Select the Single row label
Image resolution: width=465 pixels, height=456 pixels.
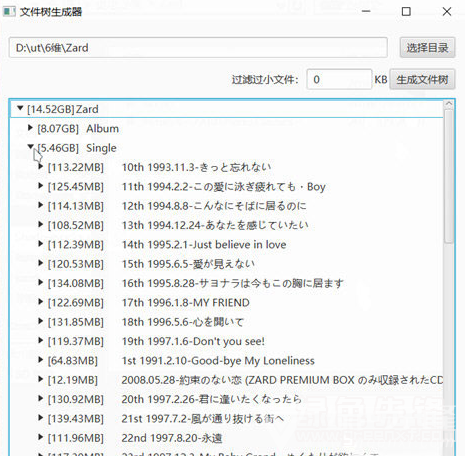pyautogui.click(x=101, y=148)
